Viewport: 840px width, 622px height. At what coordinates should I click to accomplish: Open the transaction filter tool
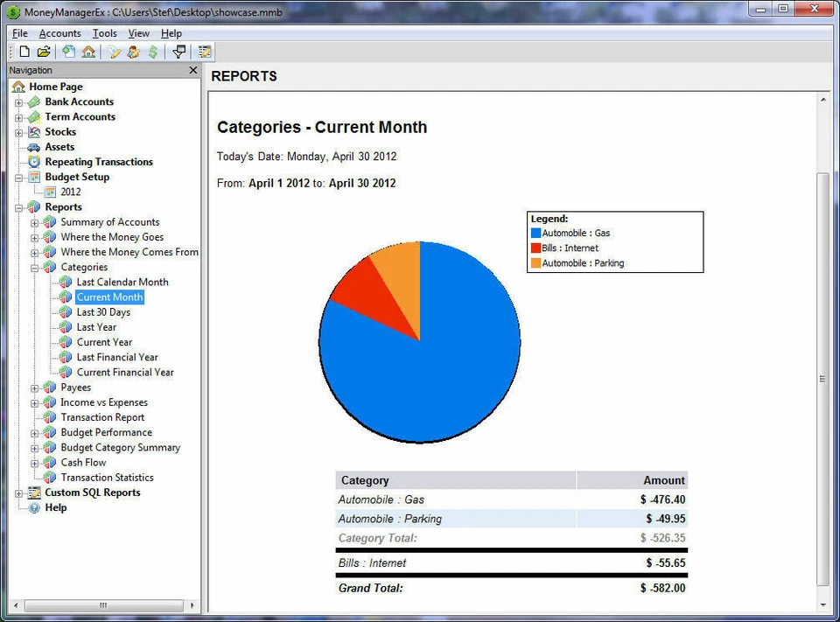[x=178, y=52]
